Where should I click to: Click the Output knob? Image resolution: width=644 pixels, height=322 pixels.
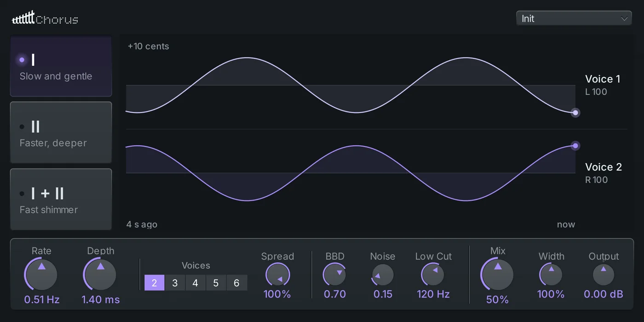[604, 275]
